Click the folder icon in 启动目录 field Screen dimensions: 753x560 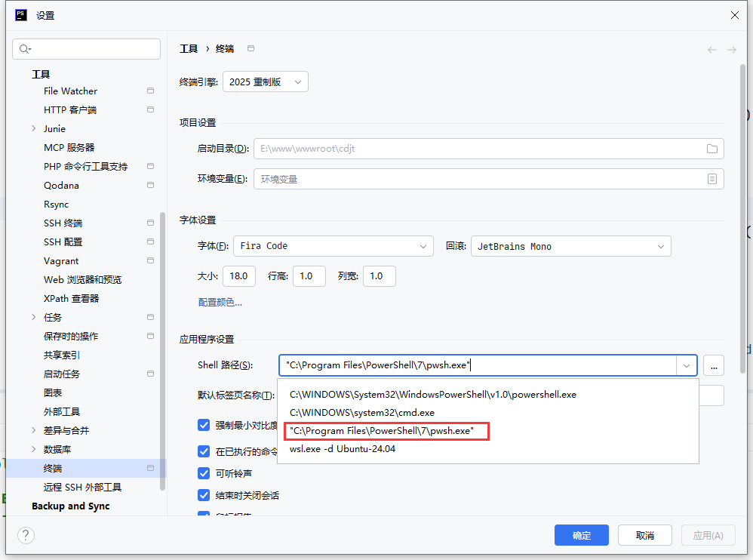pos(712,149)
